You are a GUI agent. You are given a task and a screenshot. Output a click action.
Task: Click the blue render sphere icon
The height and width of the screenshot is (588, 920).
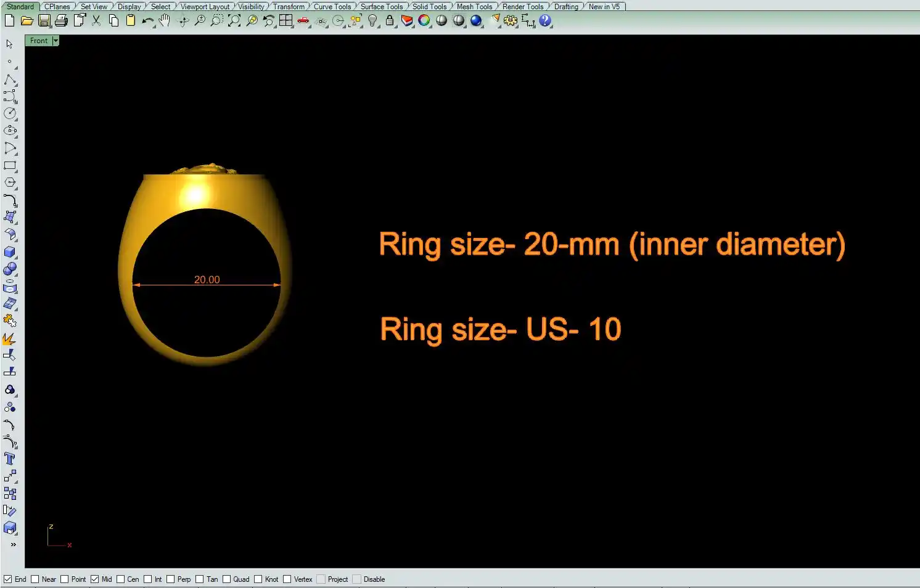(x=475, y=20)
